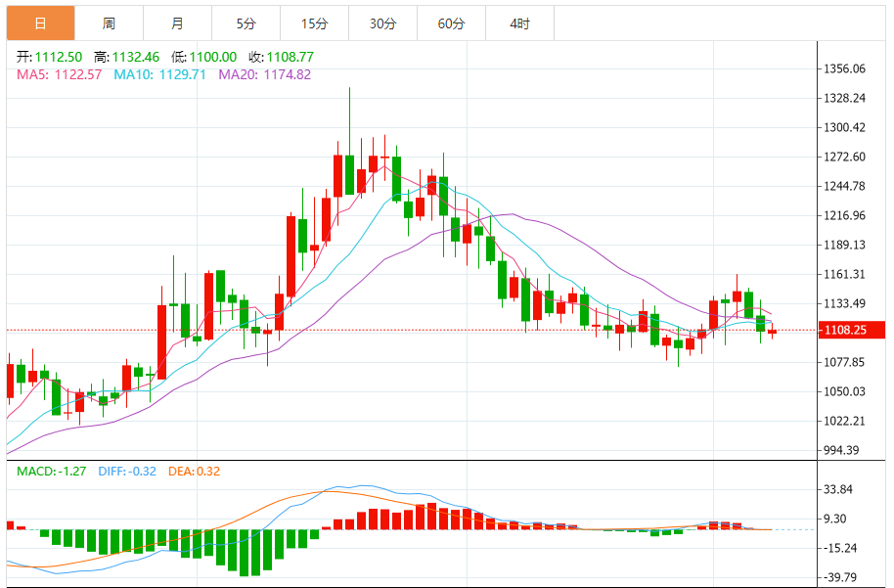Switch chart to the 60分 tab
Screen dimensions: 894x588
coord(451,23)
